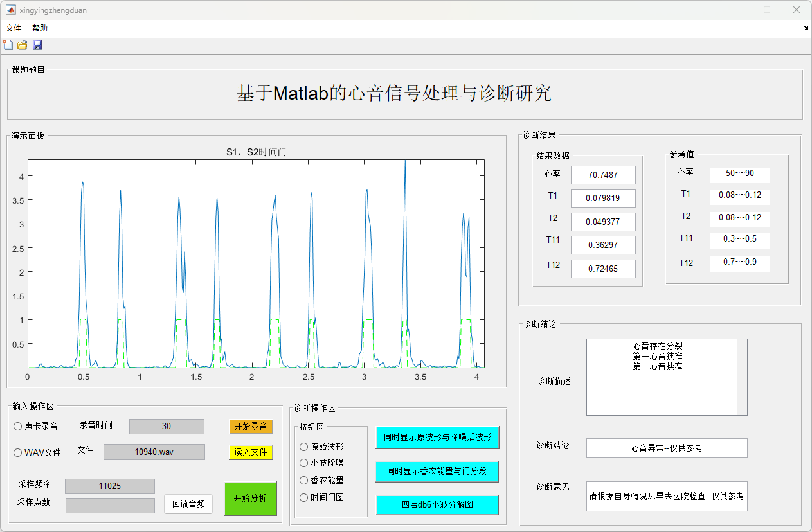The height and width of the screenshot is (532, 812).
Task: Select the 时间门图 radio option
Action: [x=304, y=497]
